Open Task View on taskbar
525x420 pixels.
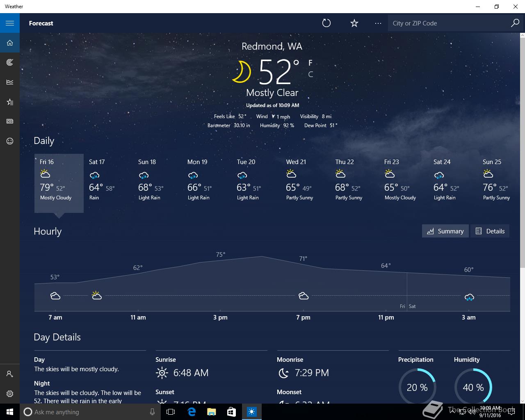(171, 412)
